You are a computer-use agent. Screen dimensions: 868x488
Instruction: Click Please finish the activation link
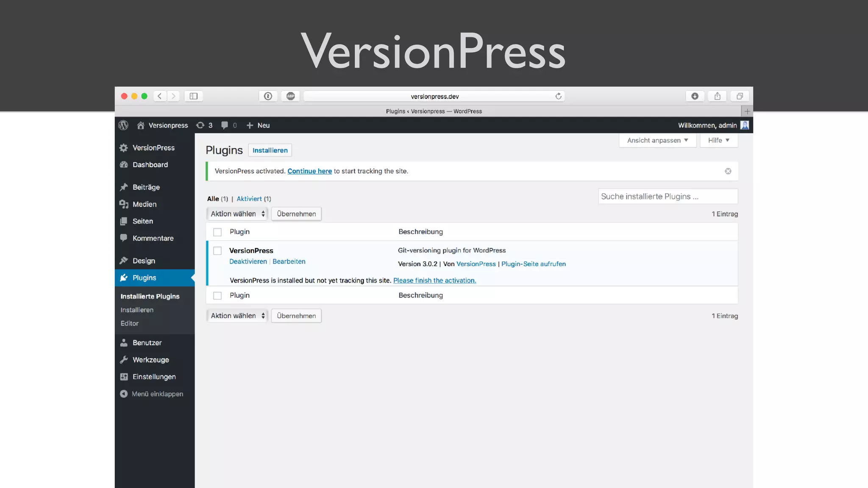(x=435, y=280)
